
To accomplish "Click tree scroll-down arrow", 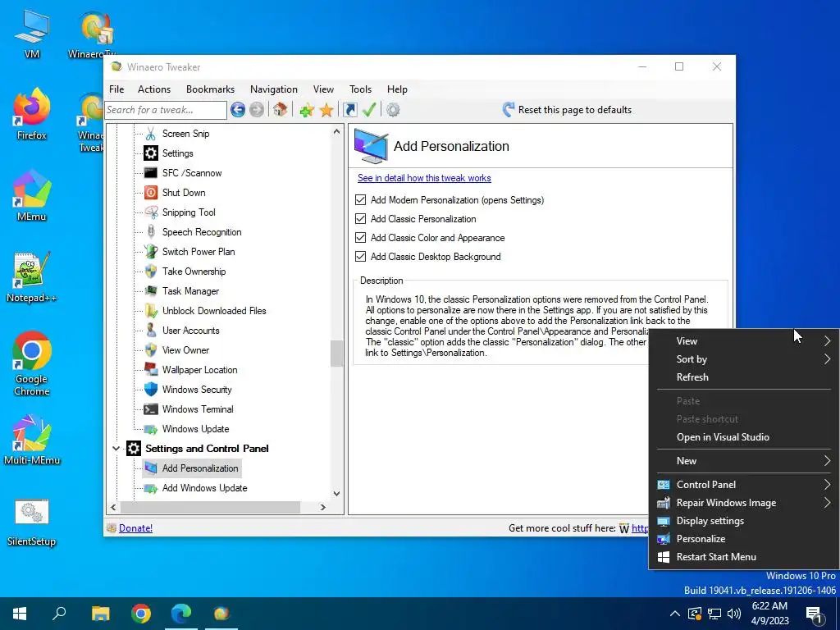I will click(x=336, y=493).
